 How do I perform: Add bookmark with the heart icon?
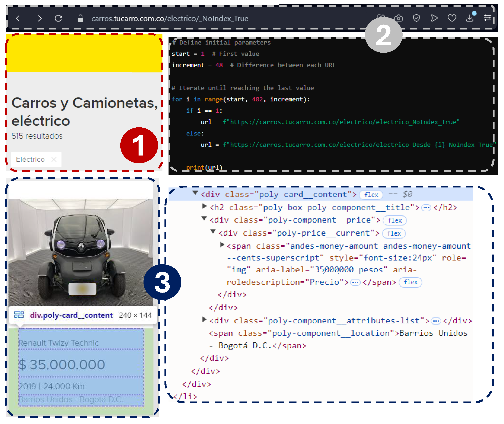(452, 18)
